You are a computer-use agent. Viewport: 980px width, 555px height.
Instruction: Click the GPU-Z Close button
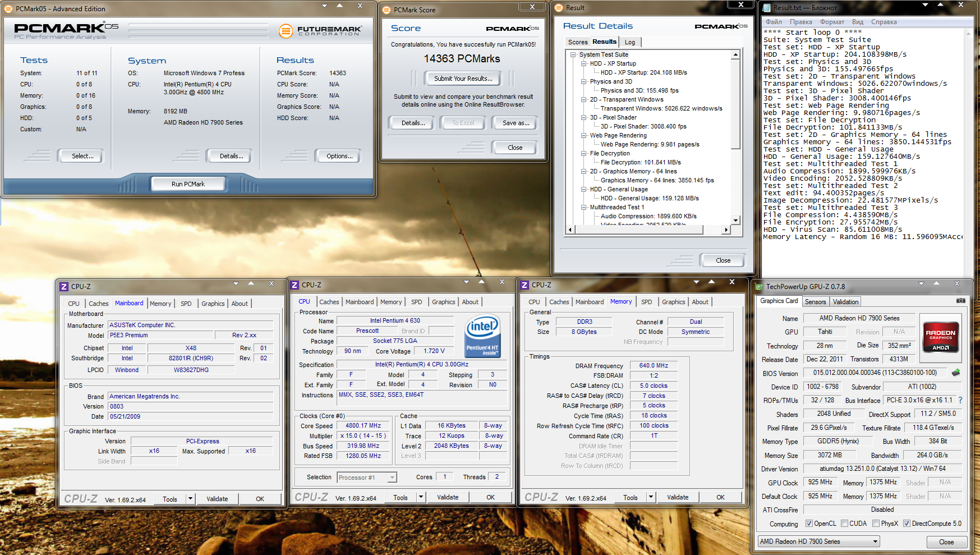coord(946,542)
